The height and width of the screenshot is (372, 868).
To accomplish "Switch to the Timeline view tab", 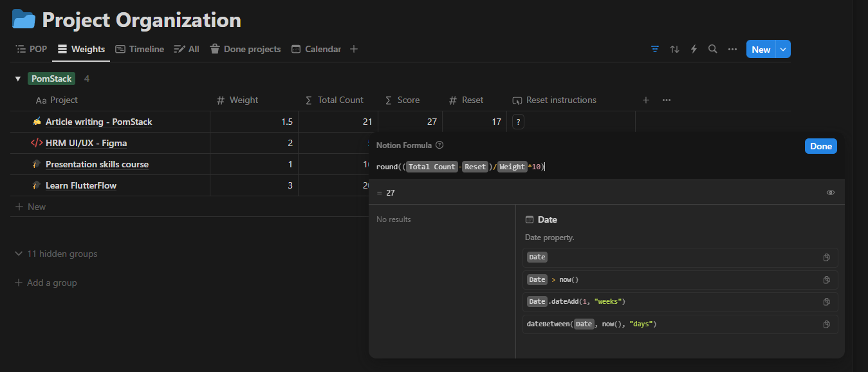I will point(140,49).
